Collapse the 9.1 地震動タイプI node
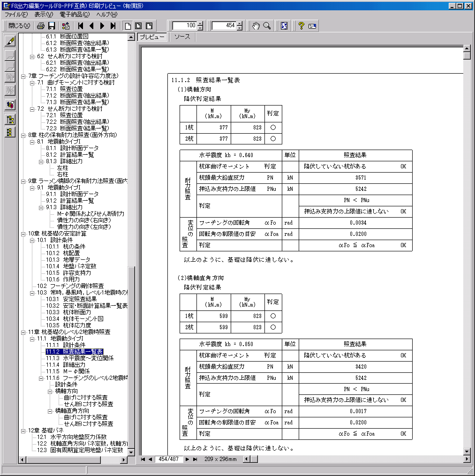475x476 pixels. [x=32, y=188]
